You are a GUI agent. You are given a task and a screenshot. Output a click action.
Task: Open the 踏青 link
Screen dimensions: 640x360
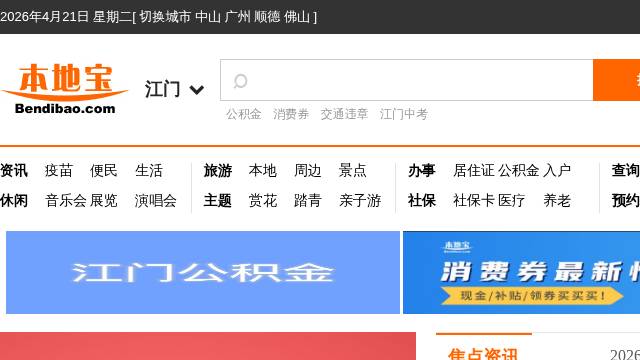click(308, 200)
